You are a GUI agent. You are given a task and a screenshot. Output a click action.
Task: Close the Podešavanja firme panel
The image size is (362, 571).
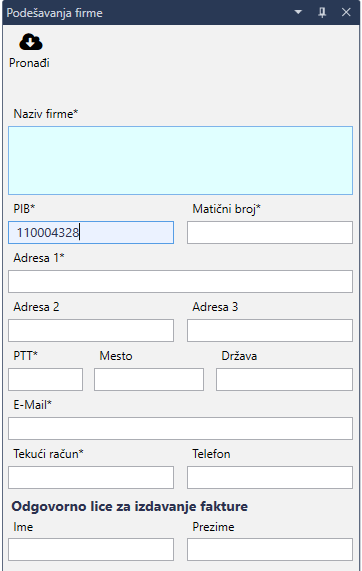346,12
